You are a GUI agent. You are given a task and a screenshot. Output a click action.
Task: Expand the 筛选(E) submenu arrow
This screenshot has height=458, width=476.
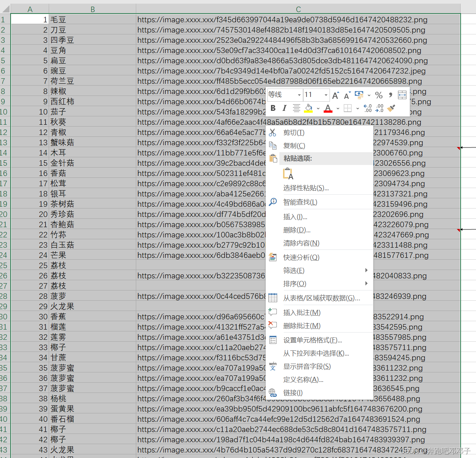click(366, 270)
